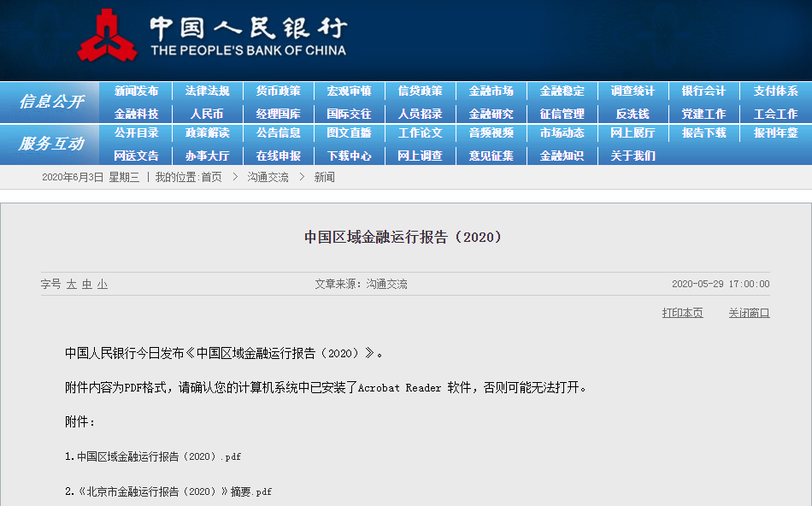Click the timestamp 2020-05-29 17:00:00
812x506 pixels.
coord(721,284)
